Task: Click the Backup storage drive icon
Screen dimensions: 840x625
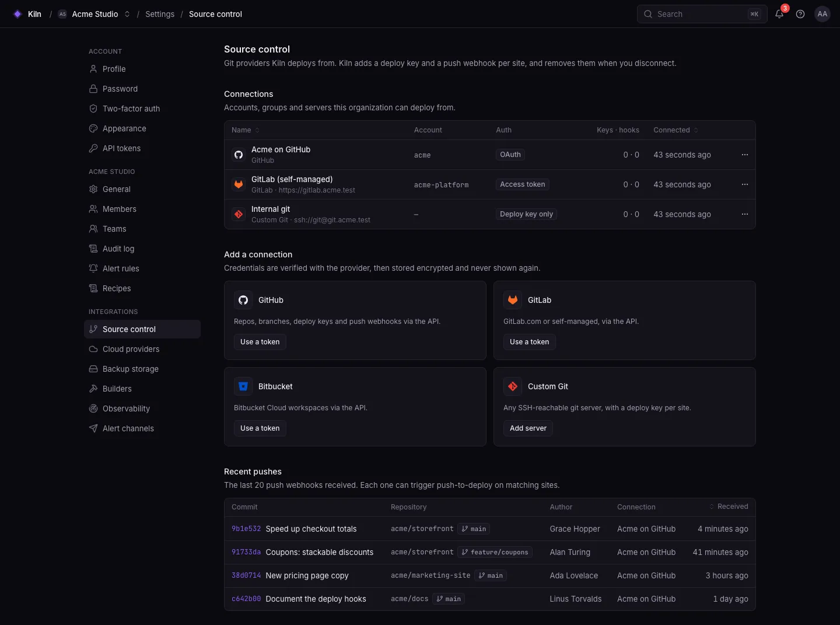Action: [x=93, y=369]
